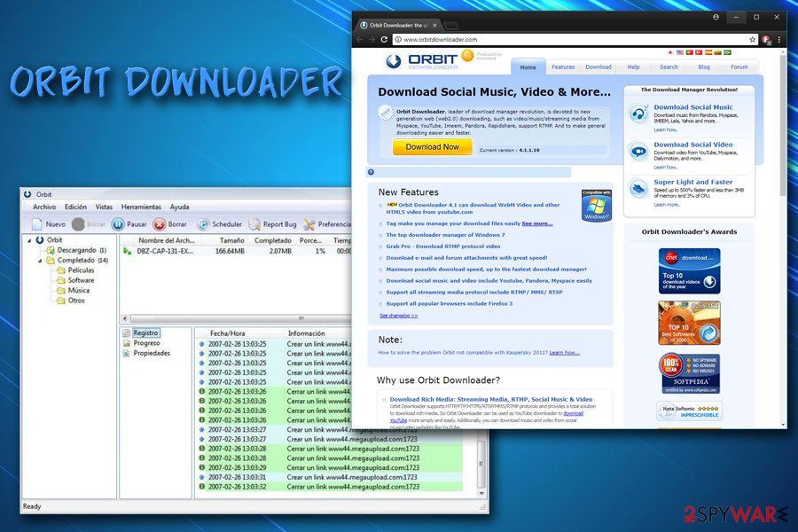This screenshot has height=532, width=798.
Task: Open the Blog tab on website
Action: 704,67
